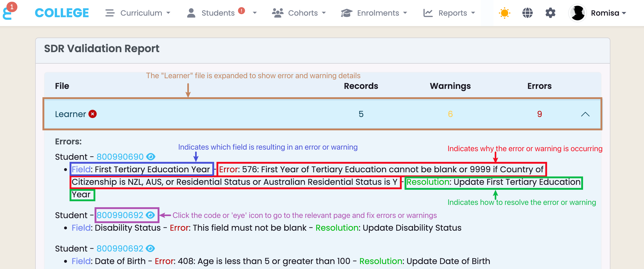Open the globe language icon
The image size is (644, 269).
click(x=527, y=13)
